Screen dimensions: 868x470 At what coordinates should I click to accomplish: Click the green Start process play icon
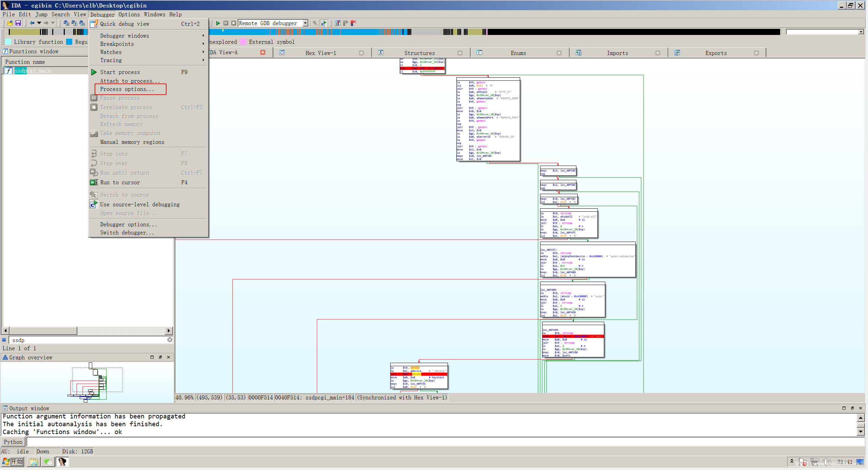click(x=218, y=23)
